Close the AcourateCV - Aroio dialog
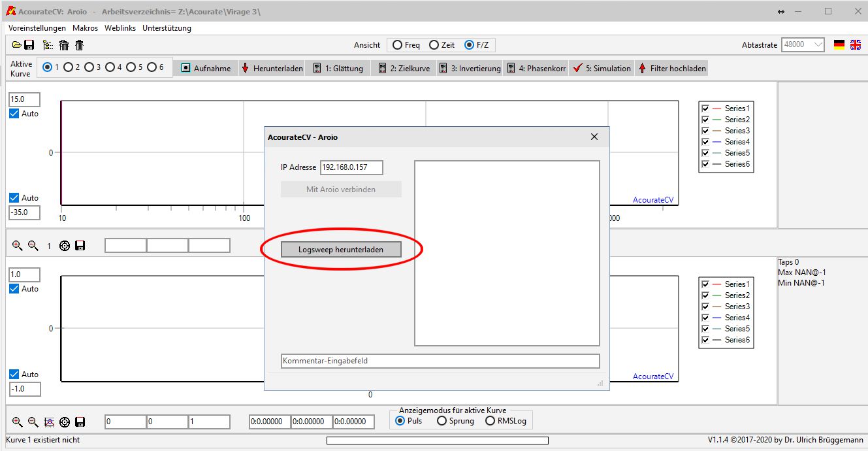The image size is (868, 451). pos(594,137)
